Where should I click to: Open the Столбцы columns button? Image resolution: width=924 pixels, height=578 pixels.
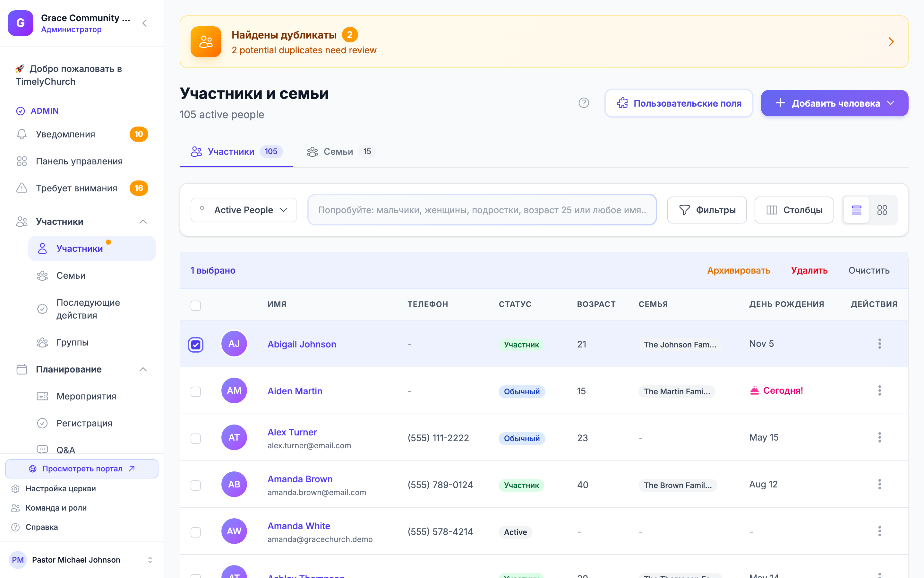pos(793,210)
